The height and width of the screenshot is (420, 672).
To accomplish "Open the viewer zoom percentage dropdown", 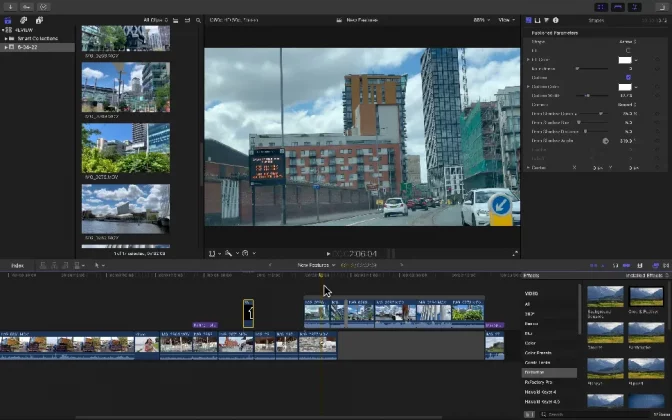I will 482,19.
